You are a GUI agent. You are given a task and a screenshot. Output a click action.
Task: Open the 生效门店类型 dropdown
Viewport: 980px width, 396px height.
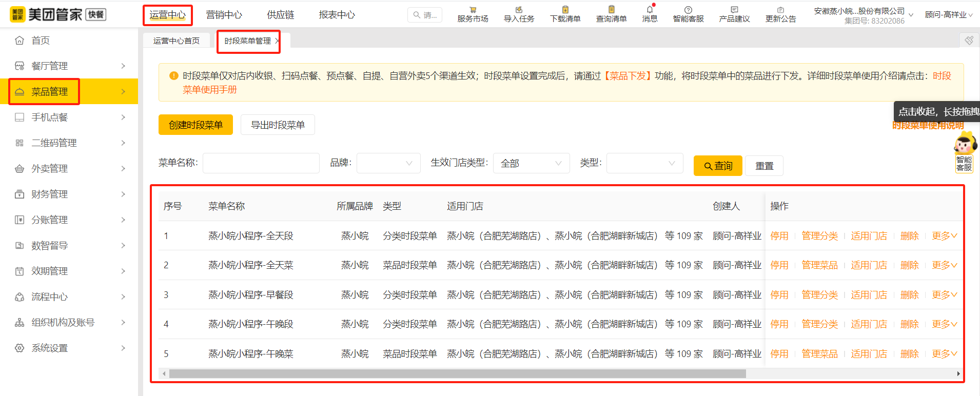pos(531,163)
